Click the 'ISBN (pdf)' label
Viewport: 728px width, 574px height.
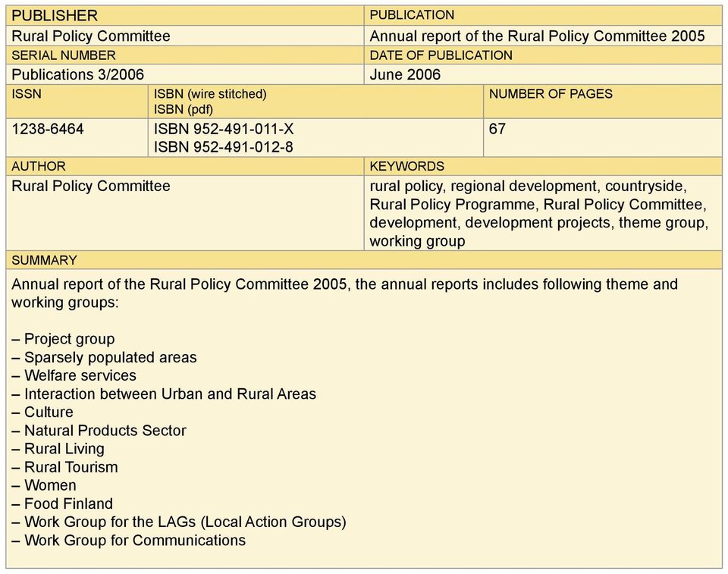tap(184, 110)
